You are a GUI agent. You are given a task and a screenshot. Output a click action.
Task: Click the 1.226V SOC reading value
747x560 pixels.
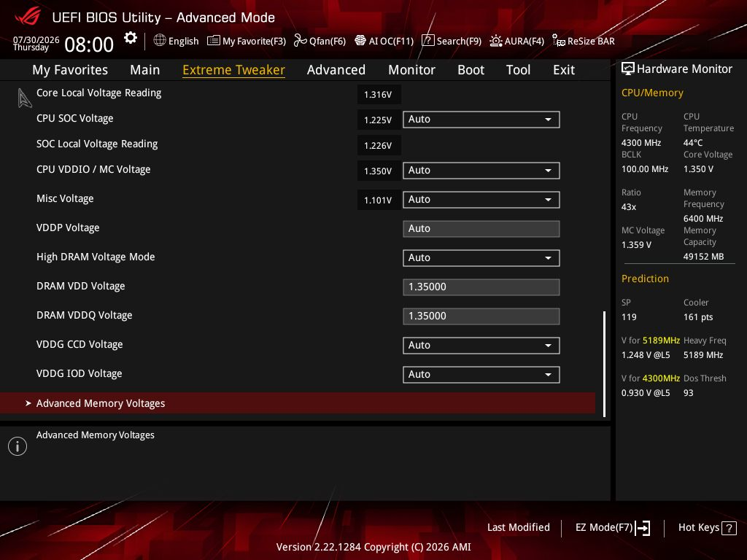379,145
